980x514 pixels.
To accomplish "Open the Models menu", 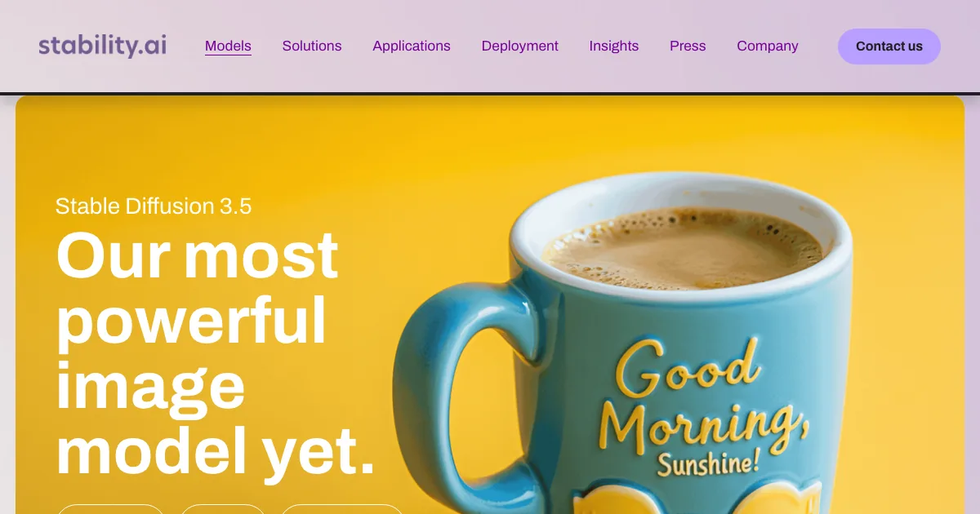I will click(x=228, y=46).
